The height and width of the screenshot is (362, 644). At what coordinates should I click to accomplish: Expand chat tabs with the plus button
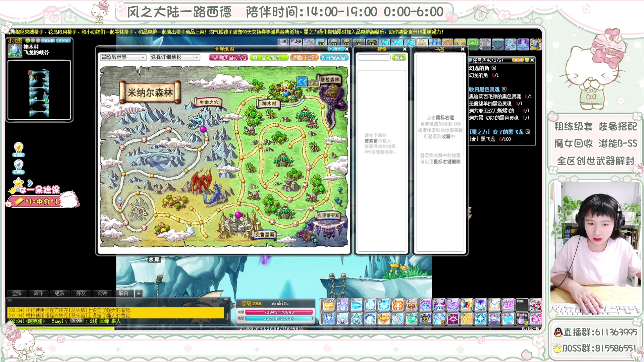(x=139, y=293)
